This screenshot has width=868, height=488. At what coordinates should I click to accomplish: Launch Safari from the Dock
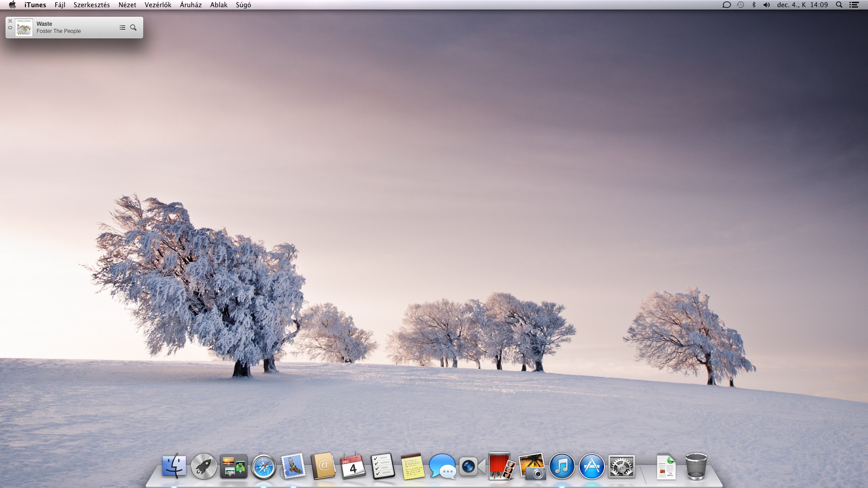264,466
